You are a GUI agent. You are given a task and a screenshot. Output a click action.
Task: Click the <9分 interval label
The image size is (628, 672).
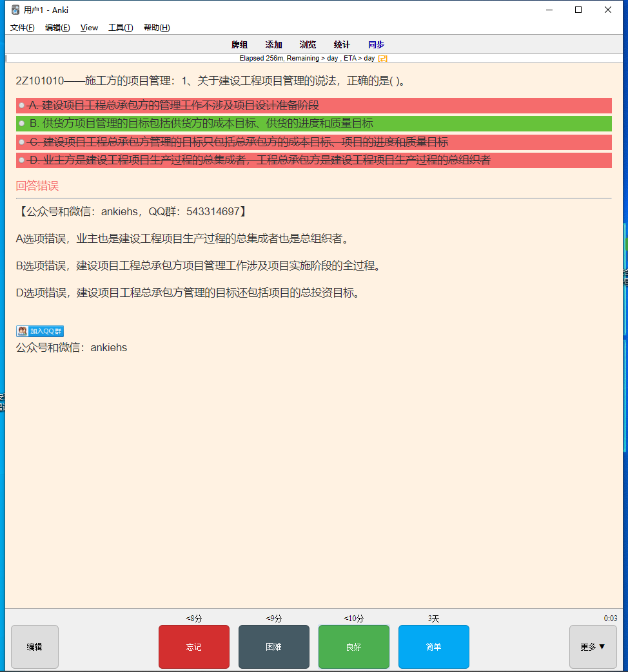pyautogui.click(x=273, y=619)
